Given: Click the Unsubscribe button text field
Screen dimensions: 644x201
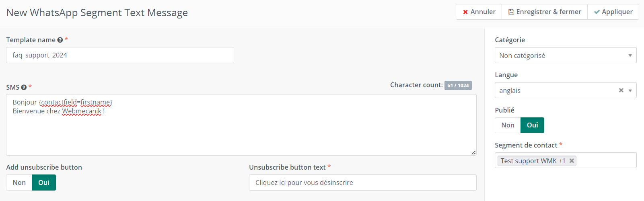Looking at the screenshot, I should point(363,183).
